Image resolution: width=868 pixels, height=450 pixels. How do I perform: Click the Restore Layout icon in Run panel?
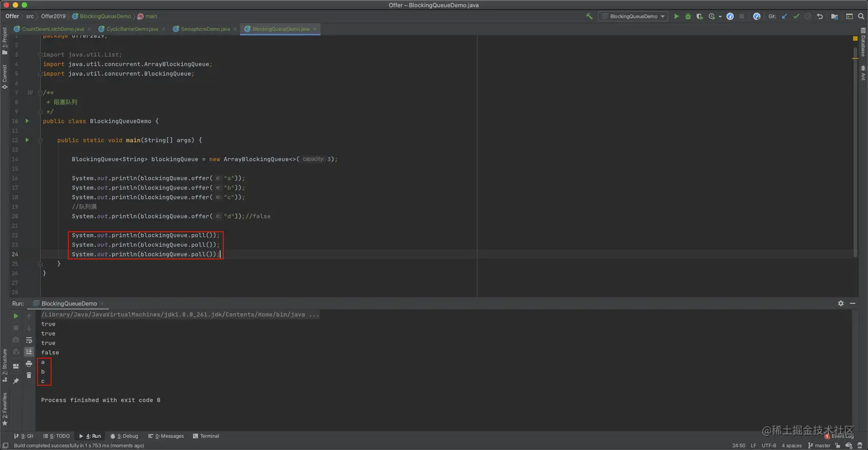(15, 366)
